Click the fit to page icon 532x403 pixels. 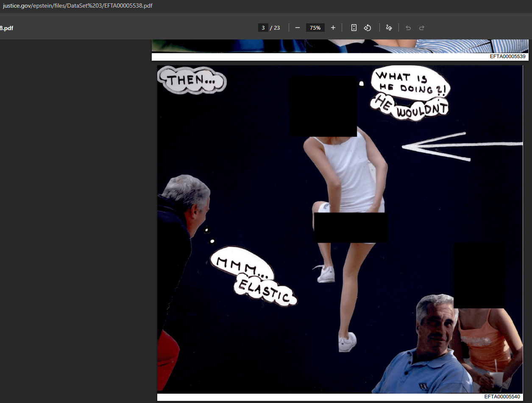click(354, 28)
